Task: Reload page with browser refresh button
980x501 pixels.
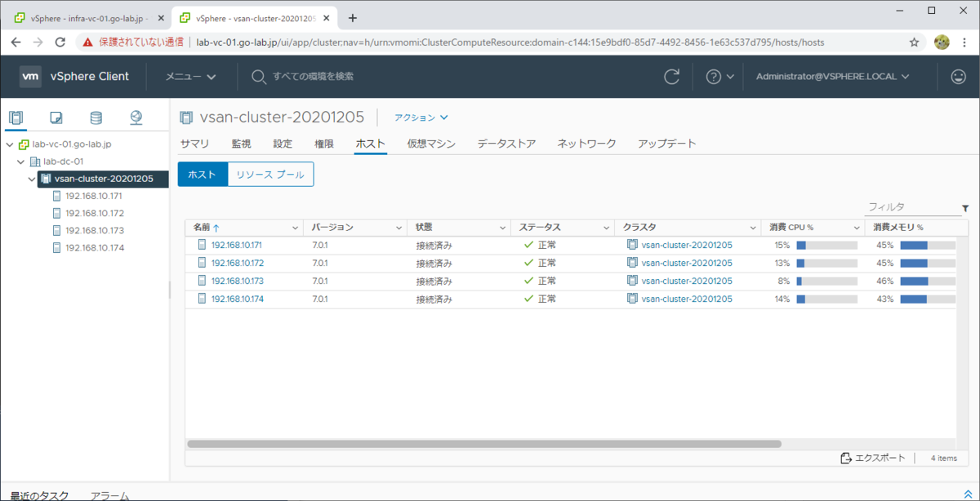Action: [x=60, y=42]
